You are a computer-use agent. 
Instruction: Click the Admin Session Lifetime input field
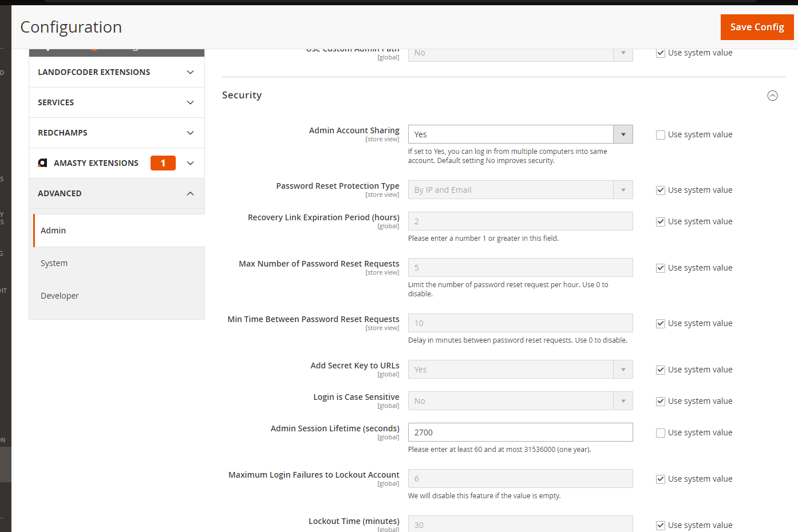520,432
